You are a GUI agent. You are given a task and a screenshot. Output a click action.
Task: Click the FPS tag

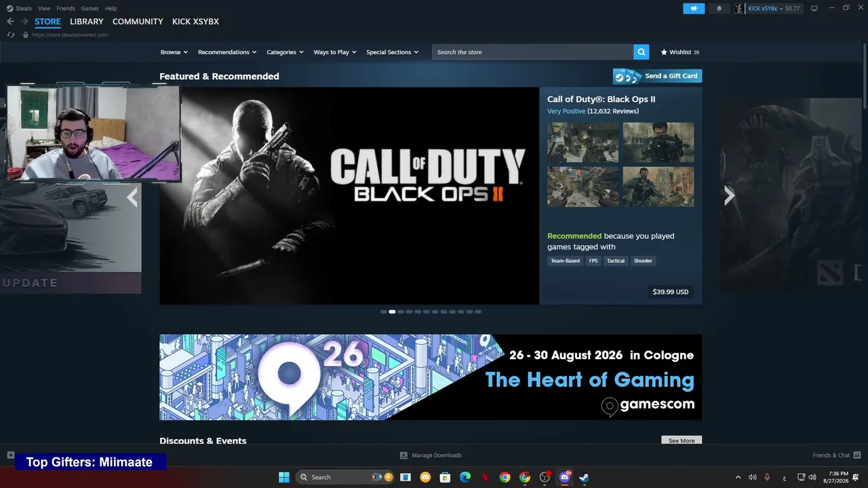point(593,261)
